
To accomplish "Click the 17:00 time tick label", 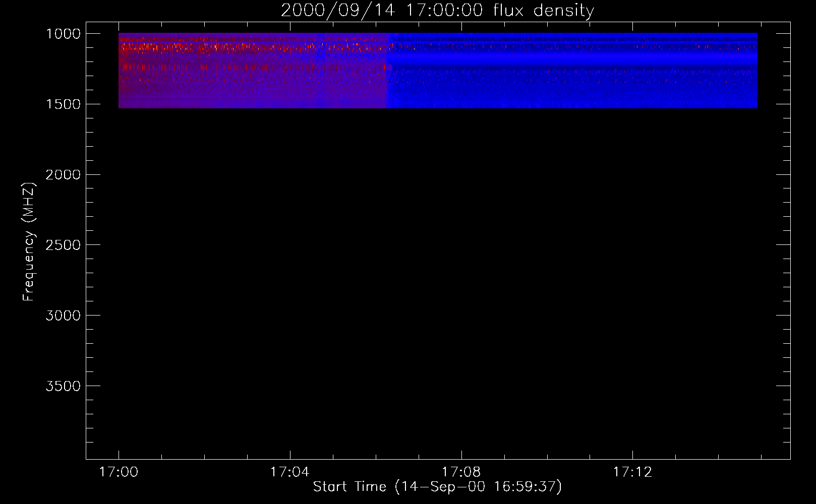I will [x=119, y=472].
